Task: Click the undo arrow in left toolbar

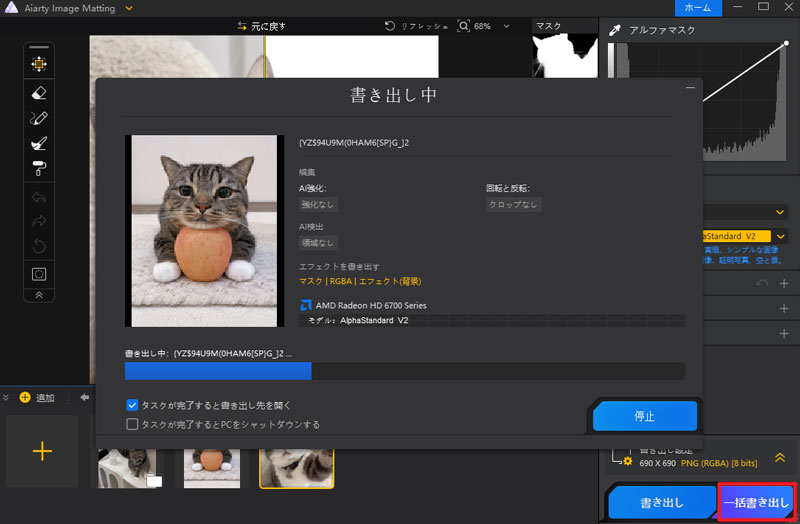Action: pos(39,197)
